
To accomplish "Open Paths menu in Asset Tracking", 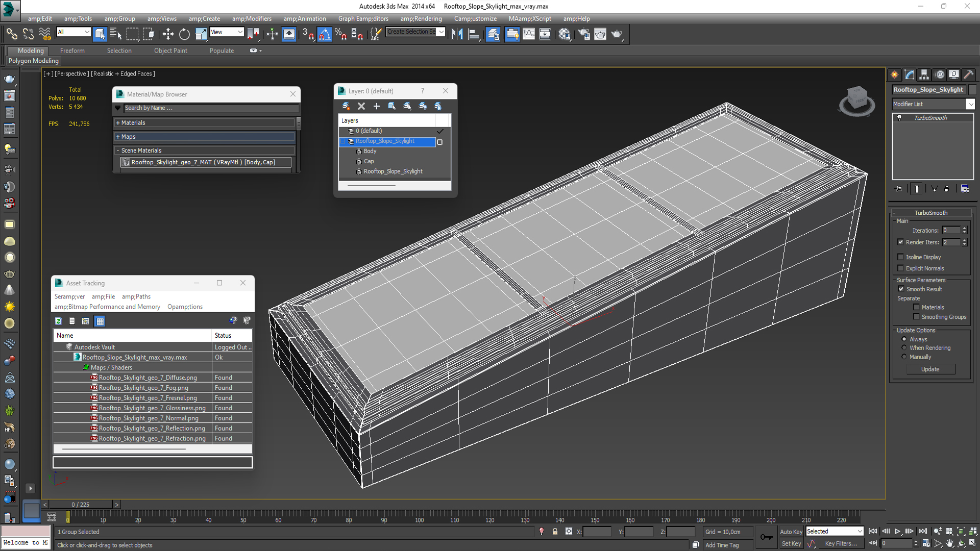I will pos(136,296).
